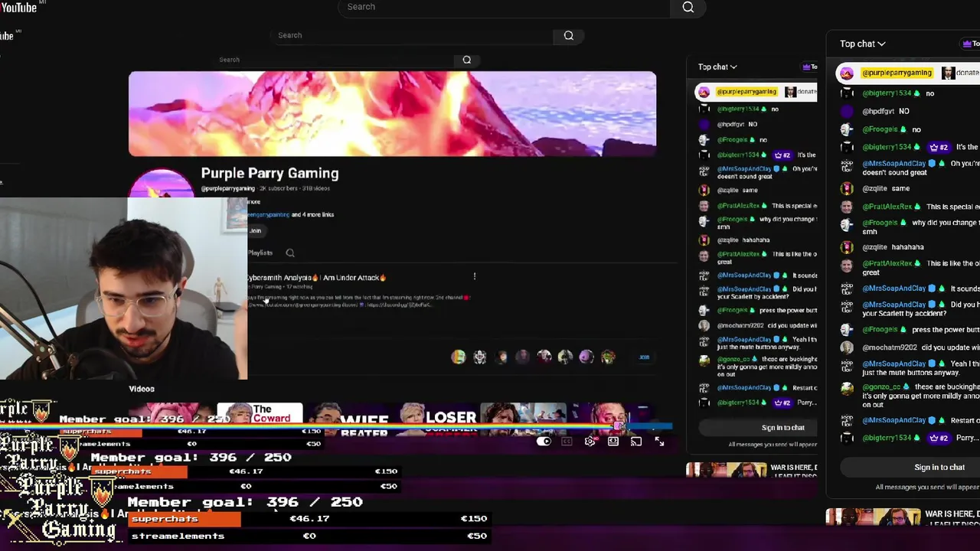The height and width of the screenshot is (551, 980).
Task: Click search magnifier in innermost nested YouTube header
Action: (466, 60)
